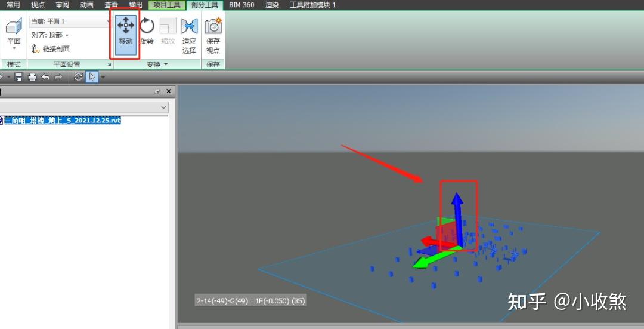Switch to the 查看 ribbon tab
The width and height of the screenshot is (644, 329).
112,5
